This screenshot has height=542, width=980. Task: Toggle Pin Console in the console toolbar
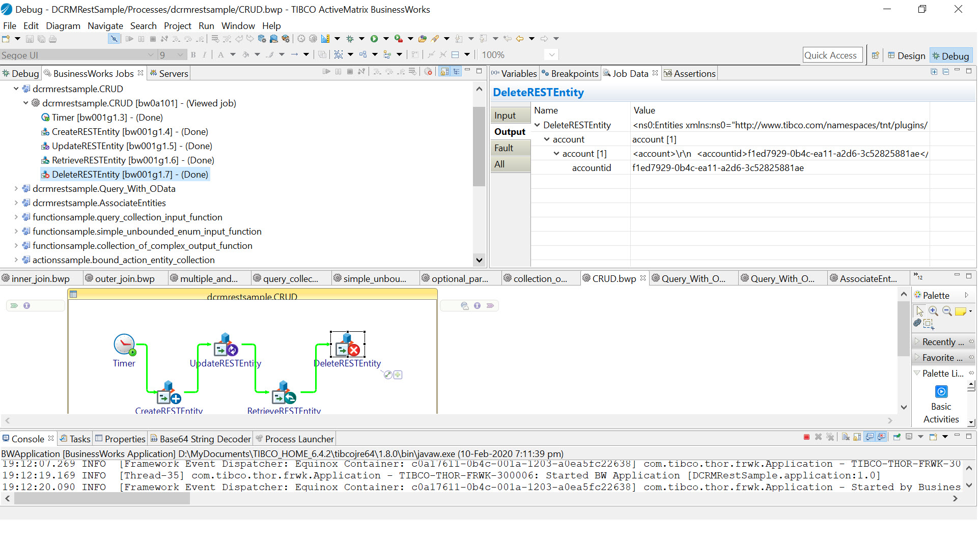tap(897, 437)
